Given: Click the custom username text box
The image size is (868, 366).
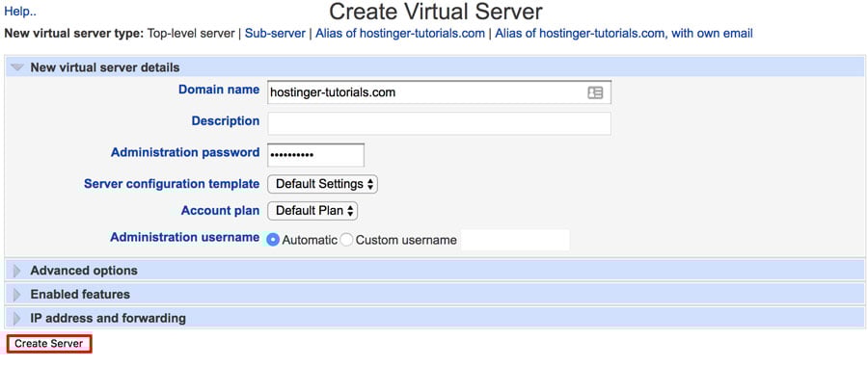Looking at the screenshot, I should pos(515,240).
